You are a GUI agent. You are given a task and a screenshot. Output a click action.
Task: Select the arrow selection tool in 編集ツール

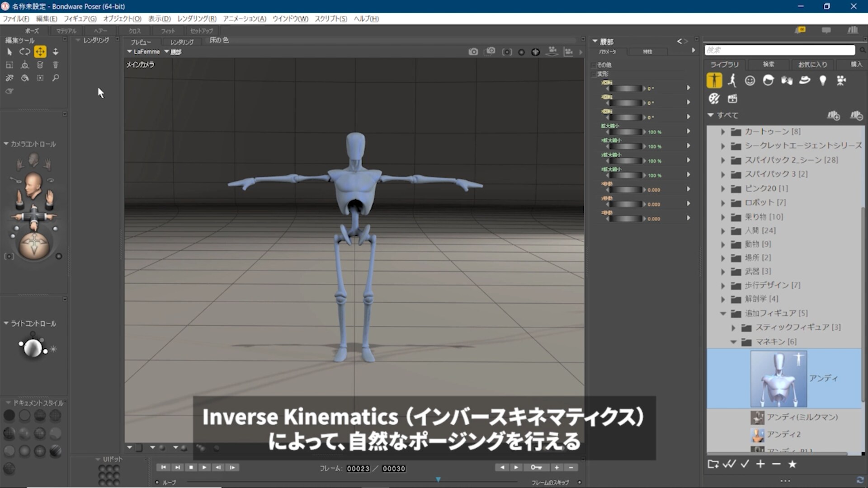click(x=9, y=52)
